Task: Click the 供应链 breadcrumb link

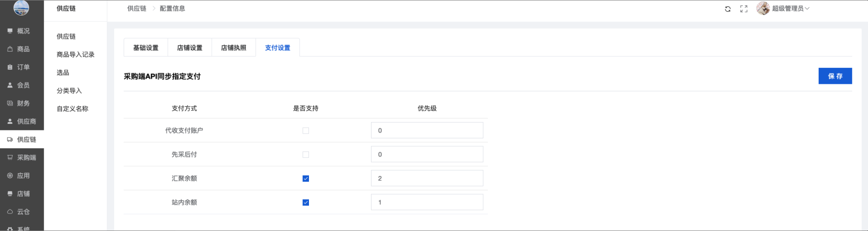Action: pos(136,9)
